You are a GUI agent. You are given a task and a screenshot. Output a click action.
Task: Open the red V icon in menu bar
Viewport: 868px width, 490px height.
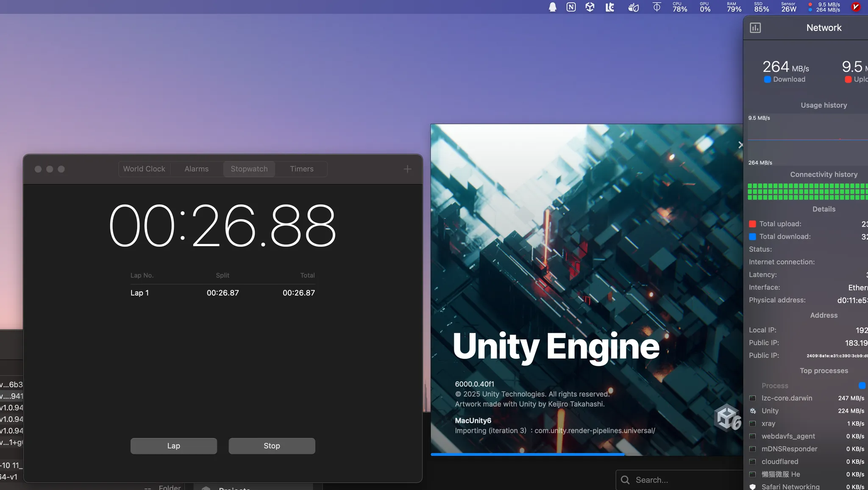point(856,7)
